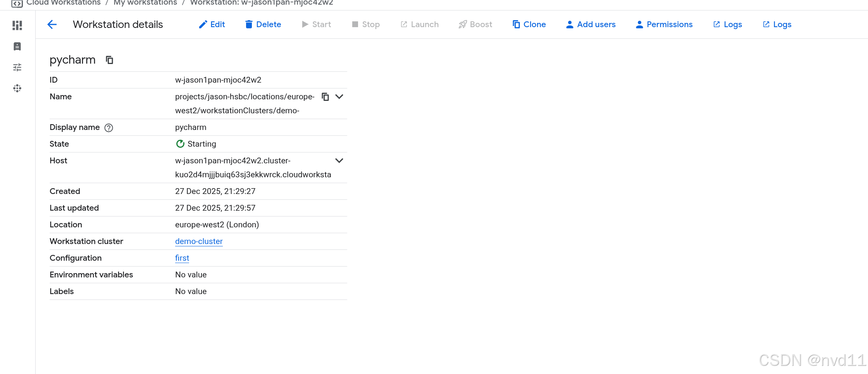Screen dimensions: 868x374
Task: Click the Cloud Workstations product logo icon
Action: [x=17, y=3]
